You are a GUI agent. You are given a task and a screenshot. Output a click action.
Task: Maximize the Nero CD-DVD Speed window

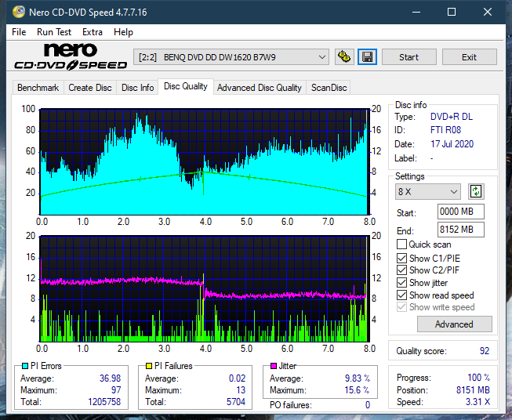pos(452,12)
